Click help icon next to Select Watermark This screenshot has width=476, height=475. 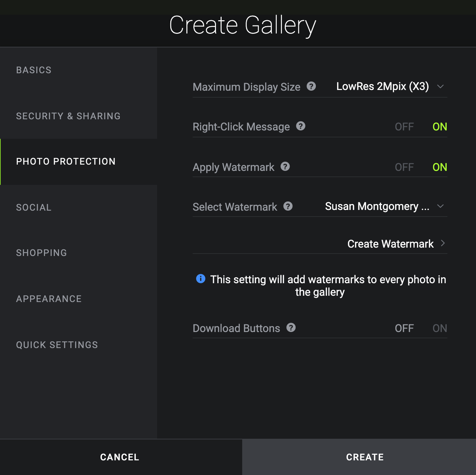click(288, 206)
